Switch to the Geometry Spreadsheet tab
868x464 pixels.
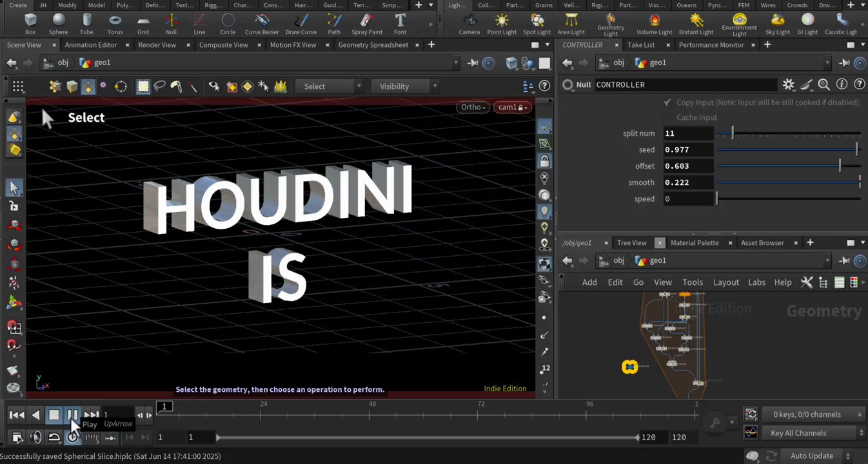click(373, 45)
